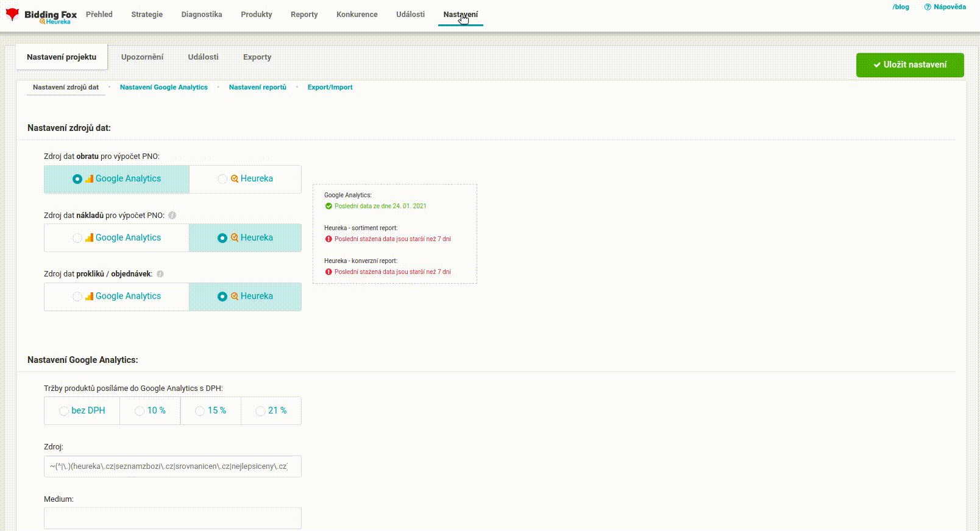Click green check icon under Google Analytics status
This screenshot has width=980, height=531.
(x=328, y=206)
